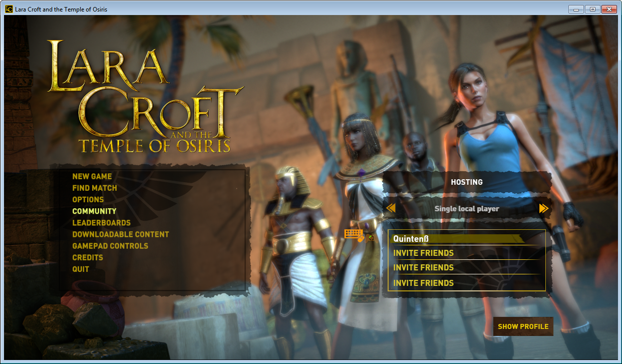Click the Hosting header
This screenshot has height=364, width=622.
tap(467, 182)
